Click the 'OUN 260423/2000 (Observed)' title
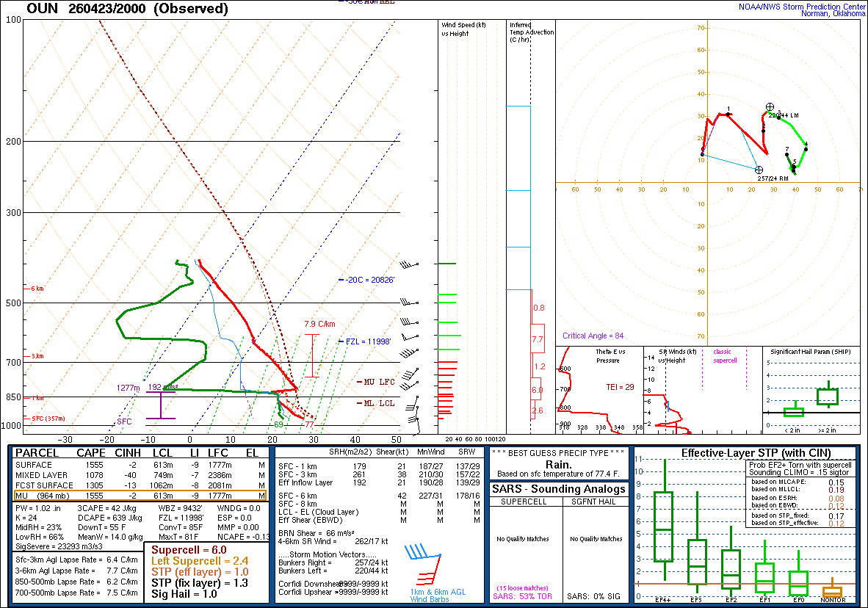868x608 pixels. 127,8
